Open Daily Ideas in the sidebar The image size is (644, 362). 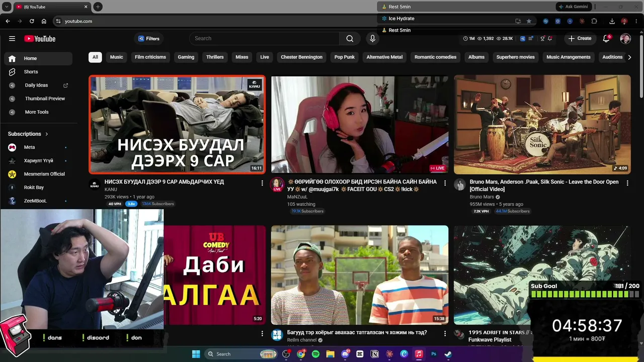38,85
